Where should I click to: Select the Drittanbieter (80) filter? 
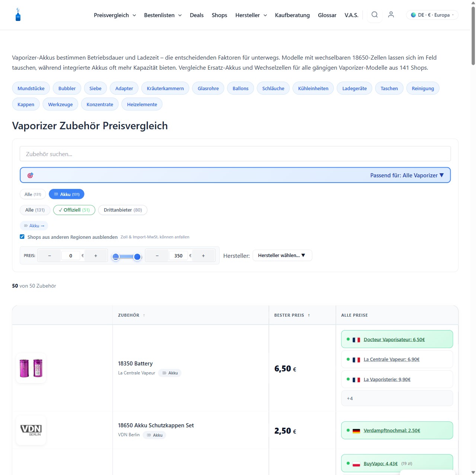click(122, 210)
